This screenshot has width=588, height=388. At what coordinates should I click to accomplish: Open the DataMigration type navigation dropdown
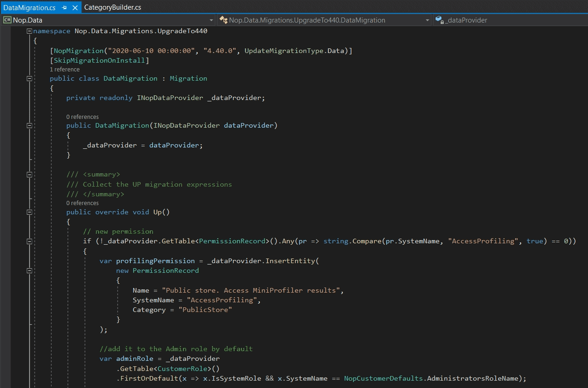[x=427, y=20]
